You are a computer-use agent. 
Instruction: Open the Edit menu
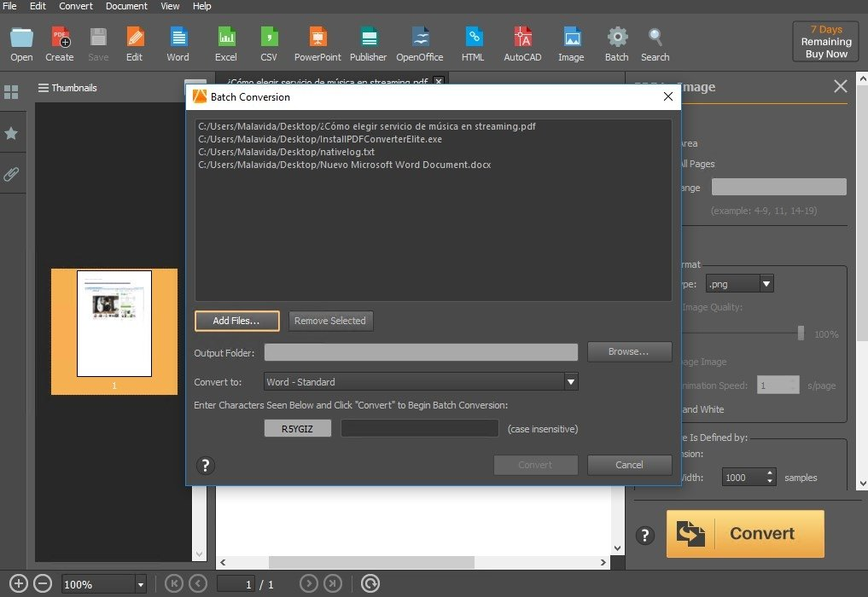point(38,6)
